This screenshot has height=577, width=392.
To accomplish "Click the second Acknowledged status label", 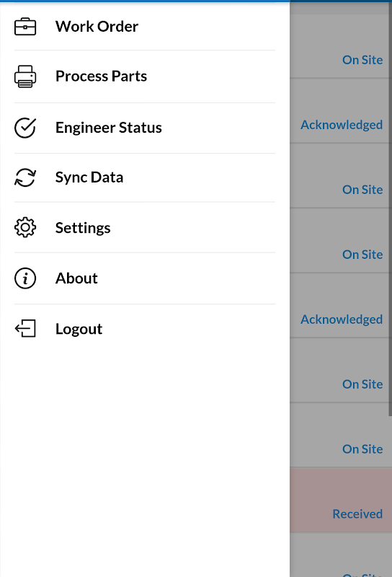I will tap(342, 320).
